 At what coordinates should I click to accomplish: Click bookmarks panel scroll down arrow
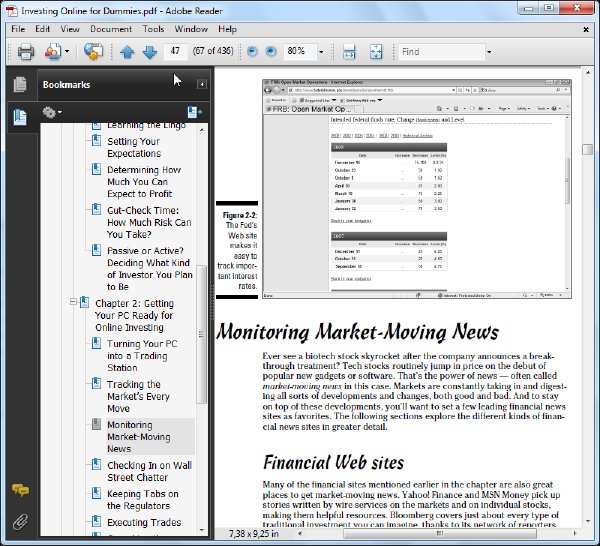tap(202, 530)
